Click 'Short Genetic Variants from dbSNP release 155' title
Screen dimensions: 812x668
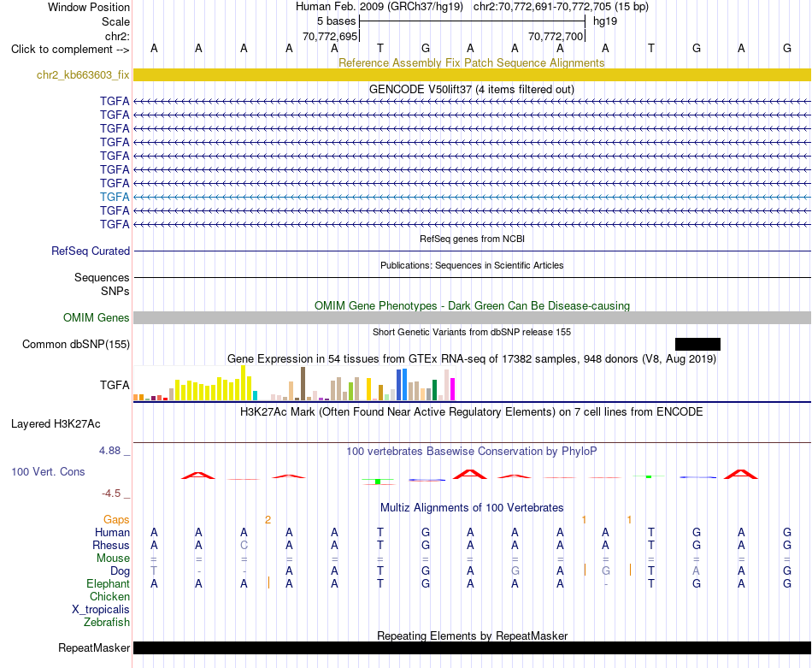coord(472,332)
